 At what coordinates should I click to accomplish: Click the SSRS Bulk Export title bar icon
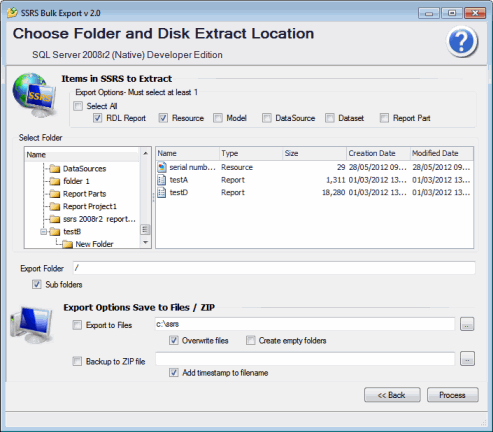[12, 13]
